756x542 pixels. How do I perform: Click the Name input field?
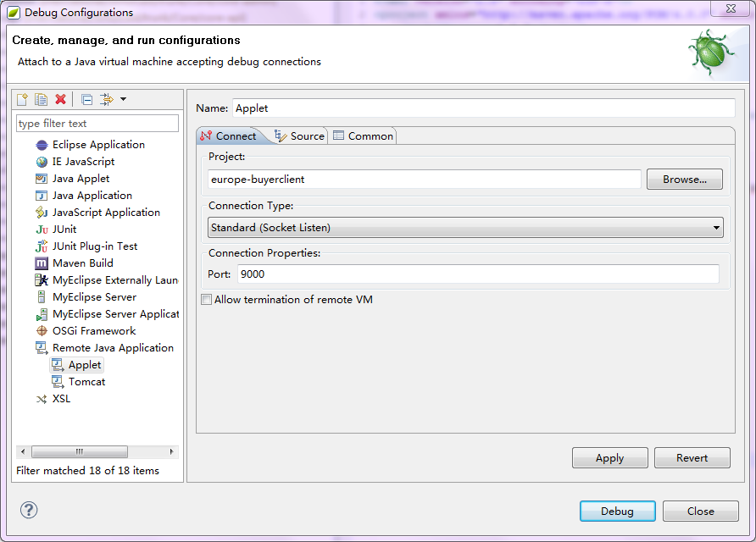tap(484, 108)
